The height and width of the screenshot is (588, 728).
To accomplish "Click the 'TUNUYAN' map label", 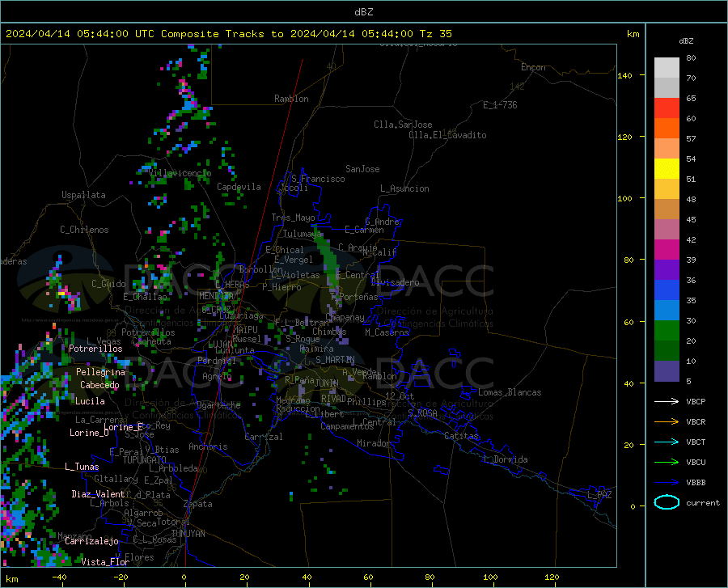I will coord(188,534).
